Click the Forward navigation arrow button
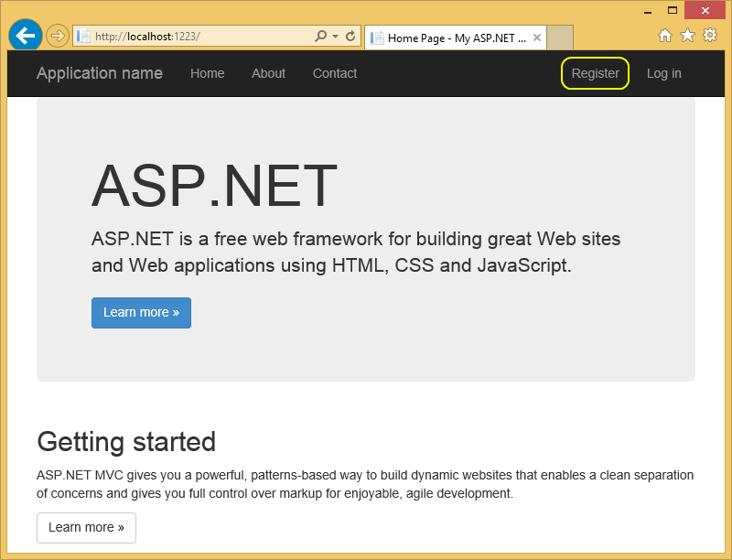Image resolution: width=732 pixels, height=560 pixels. tap(57, 36)
